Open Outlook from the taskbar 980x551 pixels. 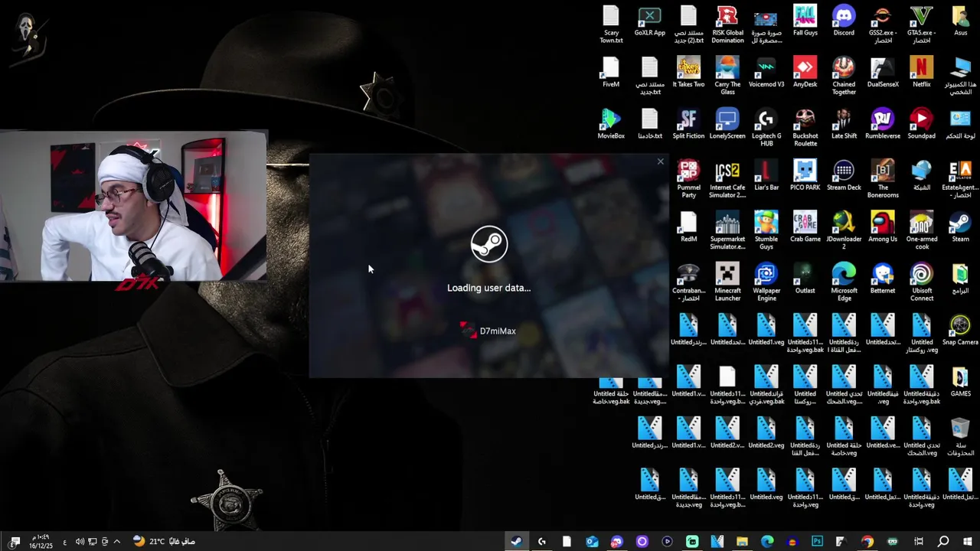click(592, 541)
